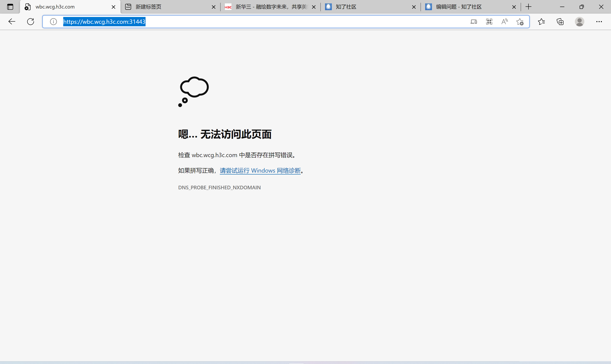Run the Windows network diagnostics link
Viewport: 611px width, 364px height.
point(260,170)
